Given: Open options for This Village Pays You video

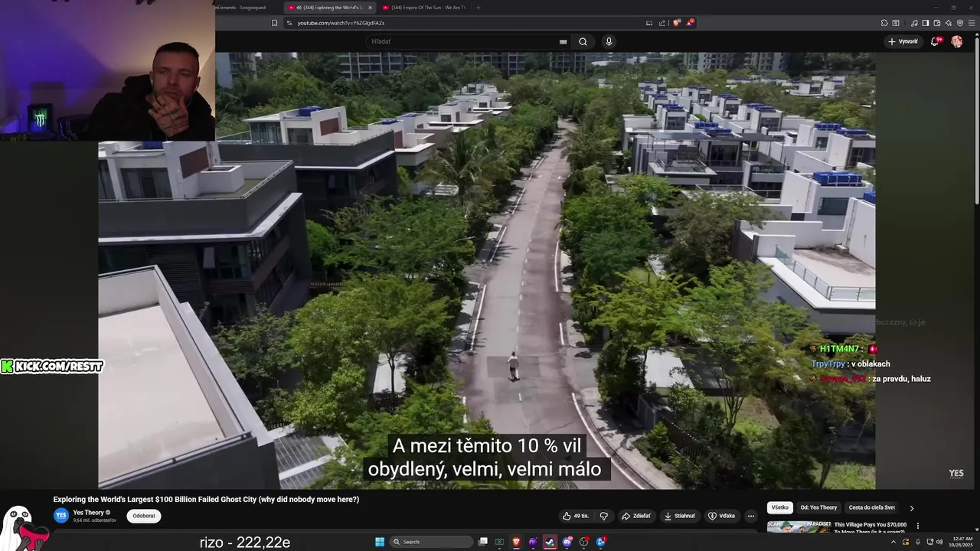Looking at the screenshot, I should point(918,526).
